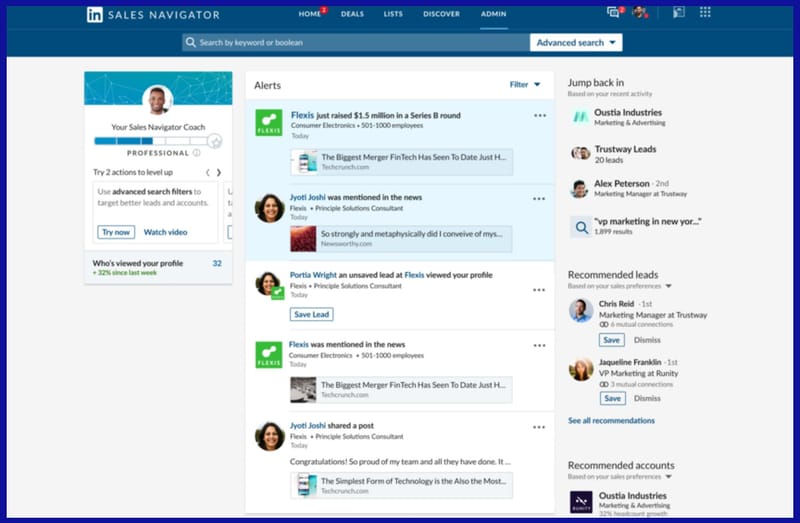
Task: Click the help reference icon in header
Action: coord(677,13)
